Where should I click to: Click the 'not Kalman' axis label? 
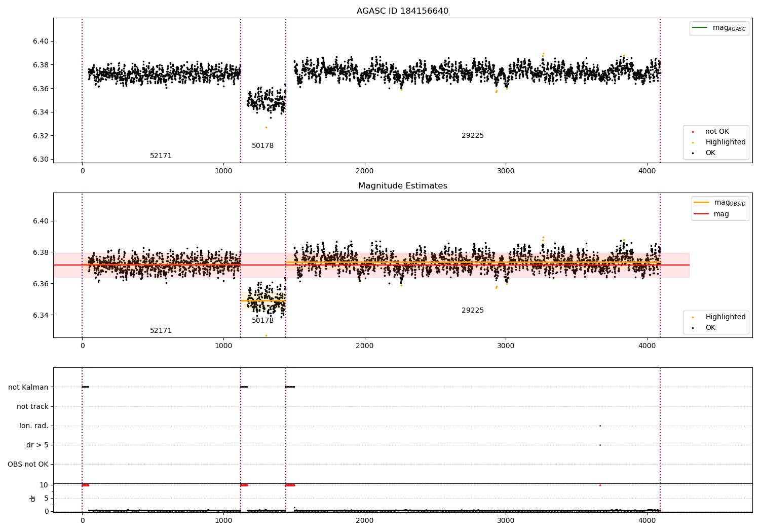[28, 387]
